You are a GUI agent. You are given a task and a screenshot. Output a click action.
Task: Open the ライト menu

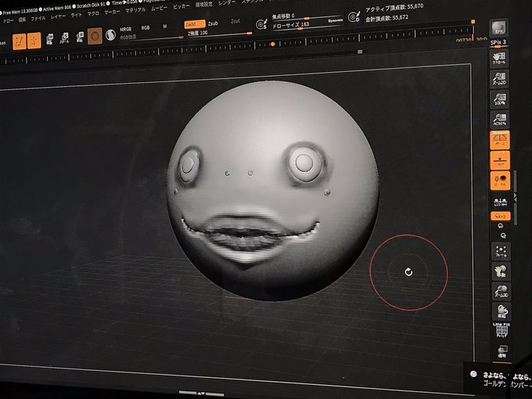pyautogui.click(x=77, y=15)
